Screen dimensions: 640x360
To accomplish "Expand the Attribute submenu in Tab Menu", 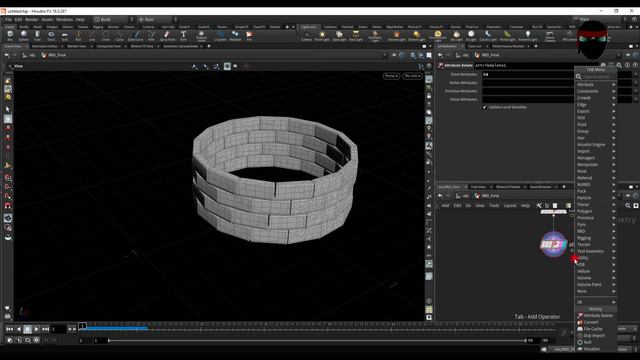I will coord(596,84).
